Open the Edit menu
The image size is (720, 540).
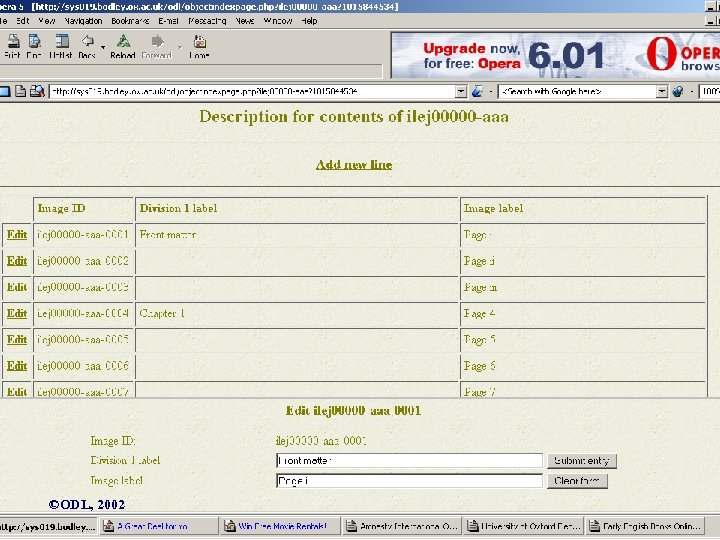pos(22,21)
